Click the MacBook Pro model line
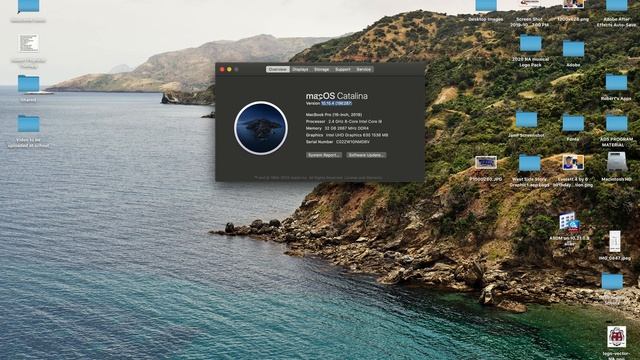This screenshot has height=360, width=640. click(x=334, y=115)
